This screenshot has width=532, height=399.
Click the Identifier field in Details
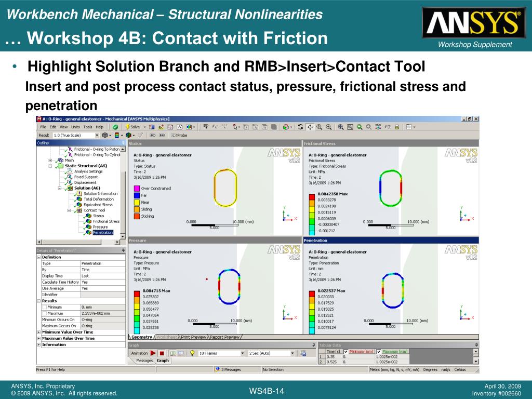pyautogui.click(x=103, y=295)
